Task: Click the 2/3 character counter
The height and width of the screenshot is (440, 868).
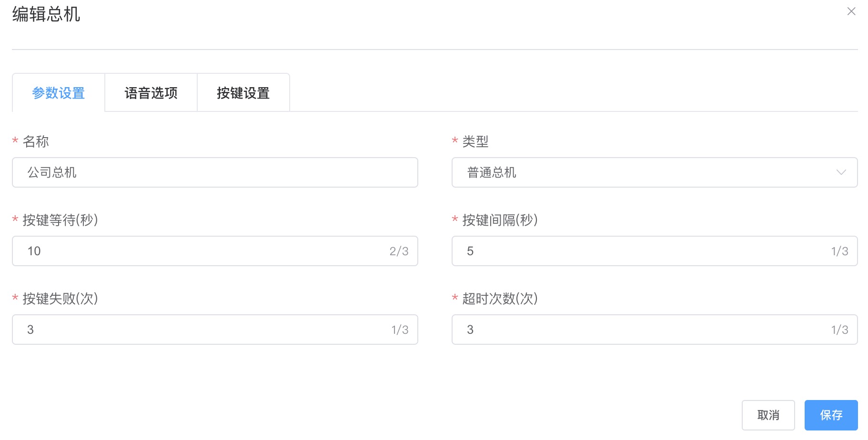Action: pos(399,251)
